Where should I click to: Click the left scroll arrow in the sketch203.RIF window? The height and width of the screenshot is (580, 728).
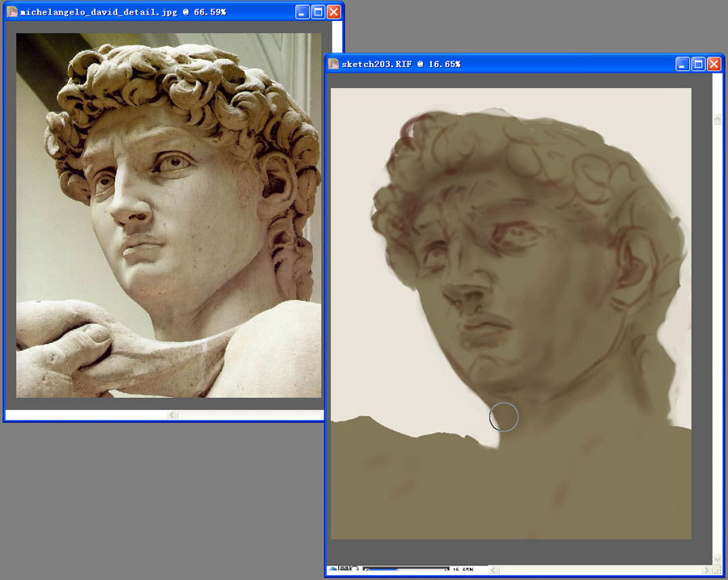tap(494, 569)
